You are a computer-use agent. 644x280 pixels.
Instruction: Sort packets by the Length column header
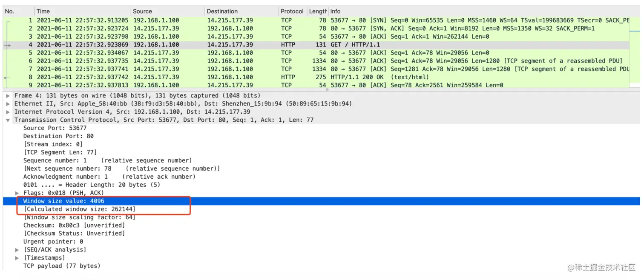(x=317, y=11)
